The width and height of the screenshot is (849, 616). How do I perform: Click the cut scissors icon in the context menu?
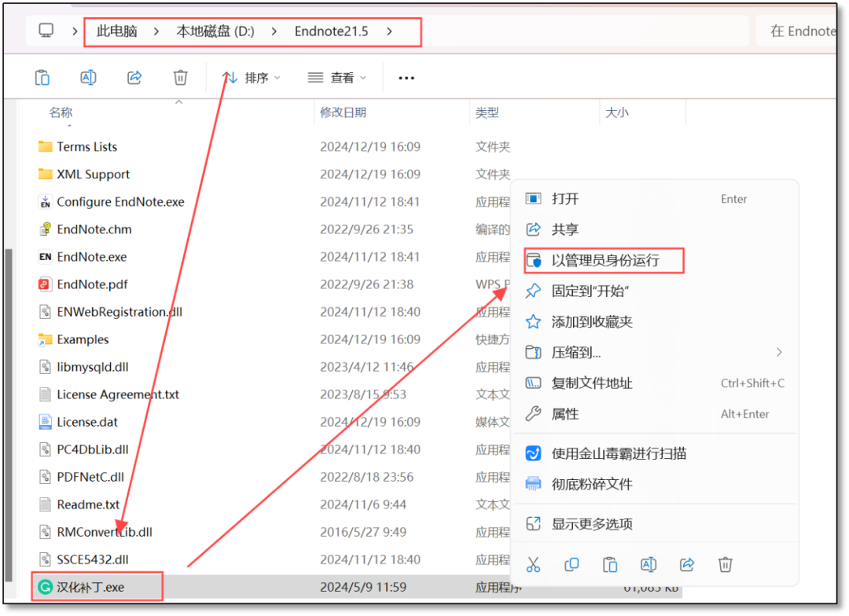click(x=533, y=565)
